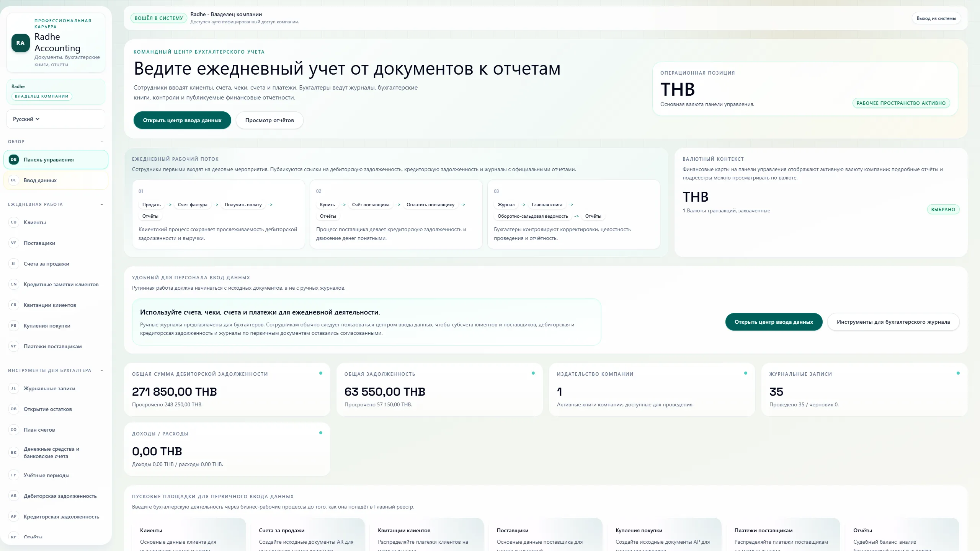Click the FY icon for Учётные периоды
The width and height of the screenshot is (980, 551).
[x=14, y=475]
